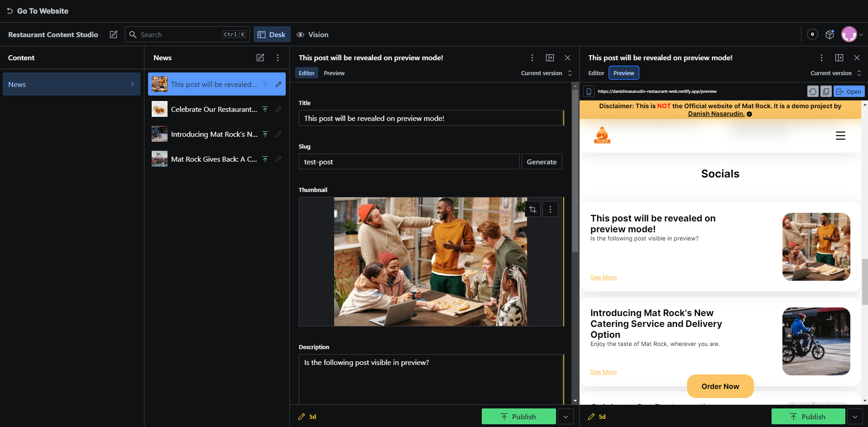This screenshot has height=427, width=868.
Task: Open the News pane three-dot menu
Action: pyautogui.click(x=278, y=58)
